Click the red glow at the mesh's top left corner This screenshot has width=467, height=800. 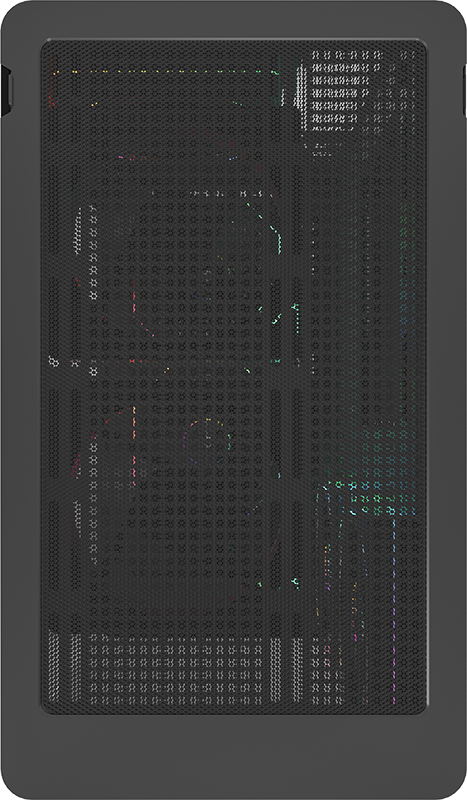(52, 84)
